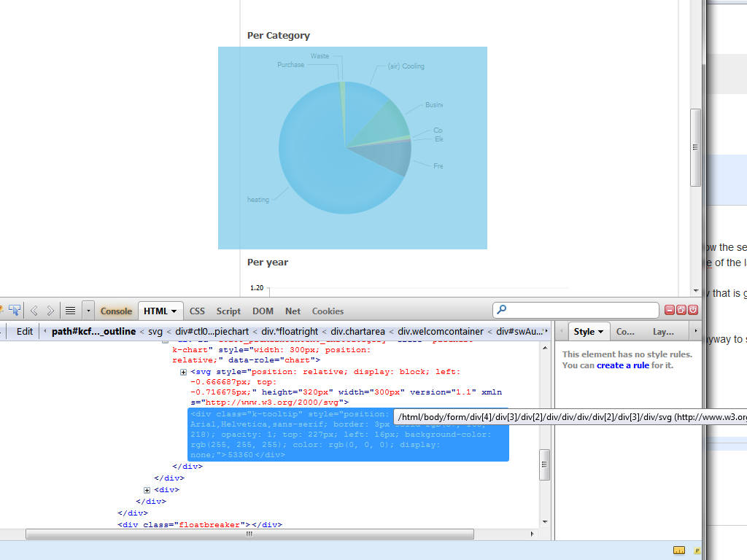Screen dimensions: 747x560
Task: Click 'This element has no style rules.' text
Action: click(627, 354)
